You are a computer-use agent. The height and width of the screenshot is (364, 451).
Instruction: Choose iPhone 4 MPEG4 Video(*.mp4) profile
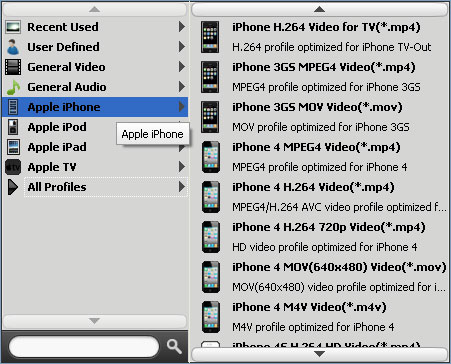(316, 147)
